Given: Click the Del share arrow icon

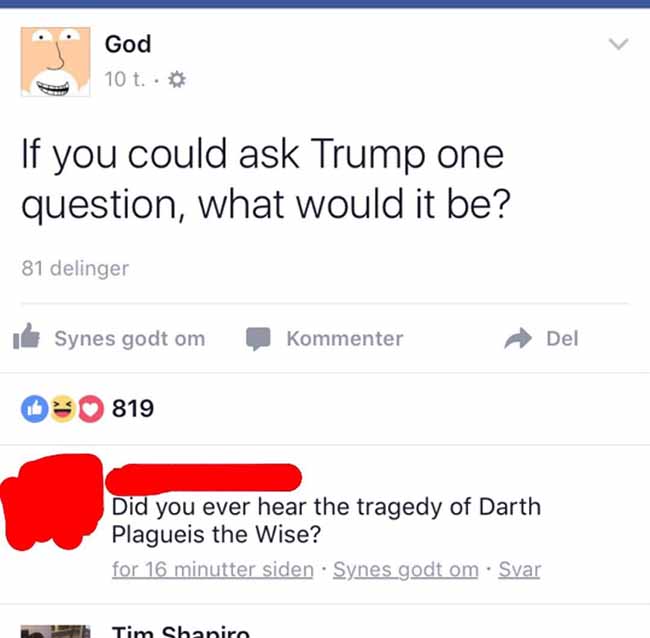Looking at the screenshot, I should click(518, 338).
